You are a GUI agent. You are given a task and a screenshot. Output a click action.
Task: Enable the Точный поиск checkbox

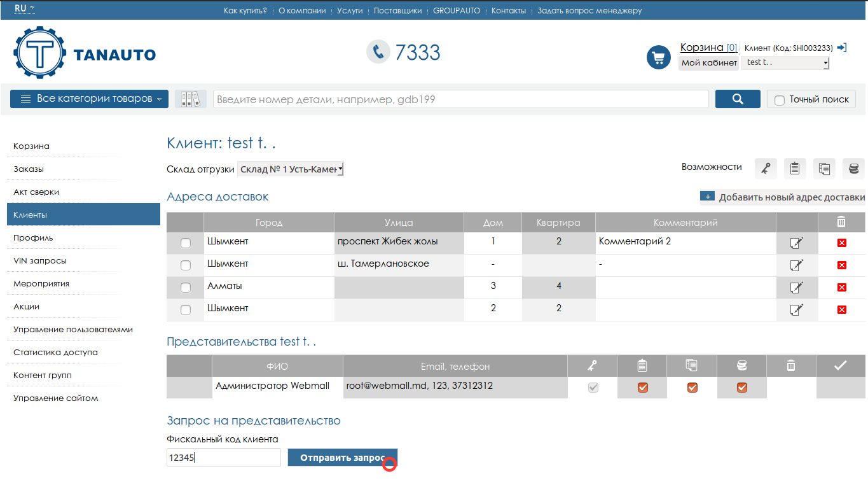click(780, 100)
